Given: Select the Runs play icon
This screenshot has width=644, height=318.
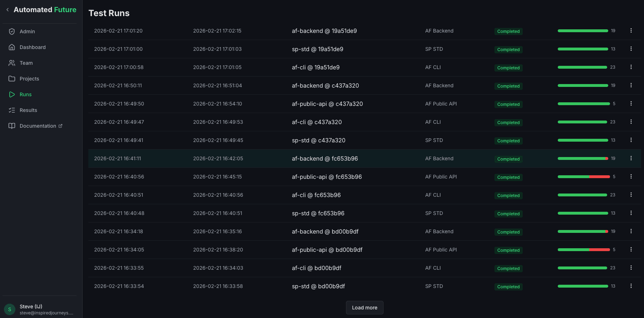Looking at the screenshot, I should point(12,94).
